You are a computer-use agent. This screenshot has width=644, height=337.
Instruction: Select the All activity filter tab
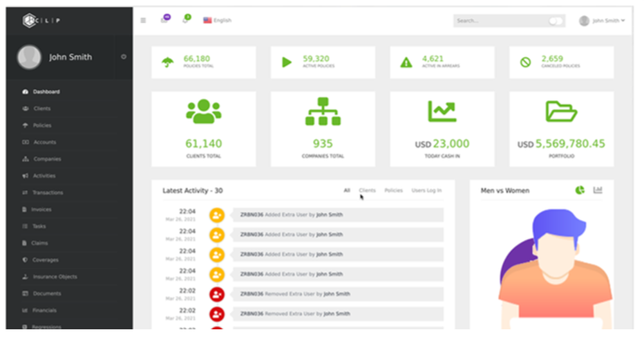click(347, 190)
